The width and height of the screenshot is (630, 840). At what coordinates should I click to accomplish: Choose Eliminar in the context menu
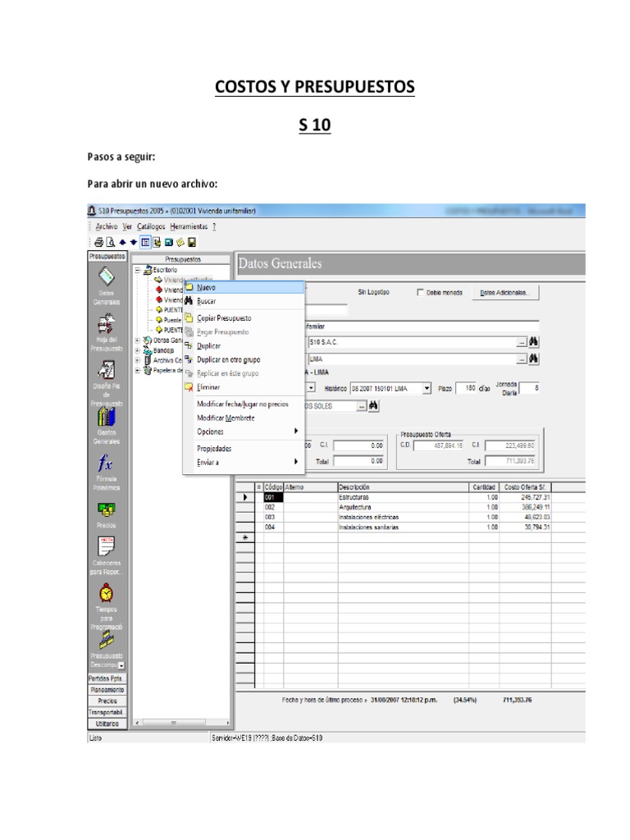pyautogui.click(x=244, y=387)
